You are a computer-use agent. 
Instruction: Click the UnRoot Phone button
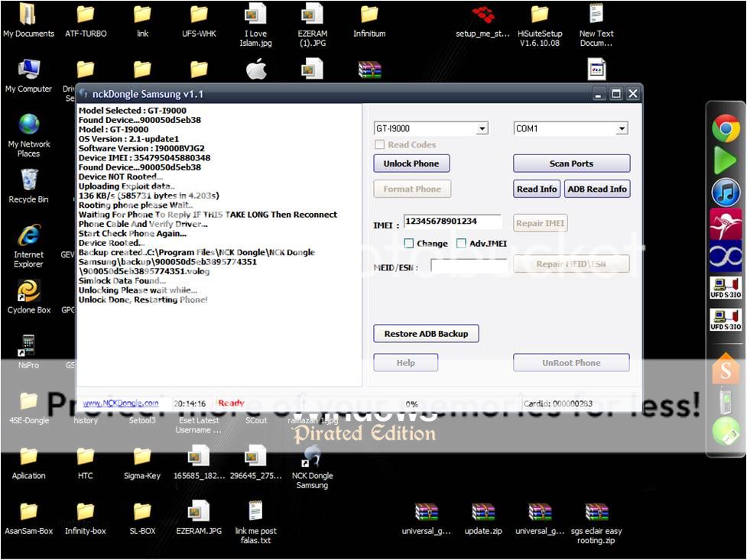[571, 362]
